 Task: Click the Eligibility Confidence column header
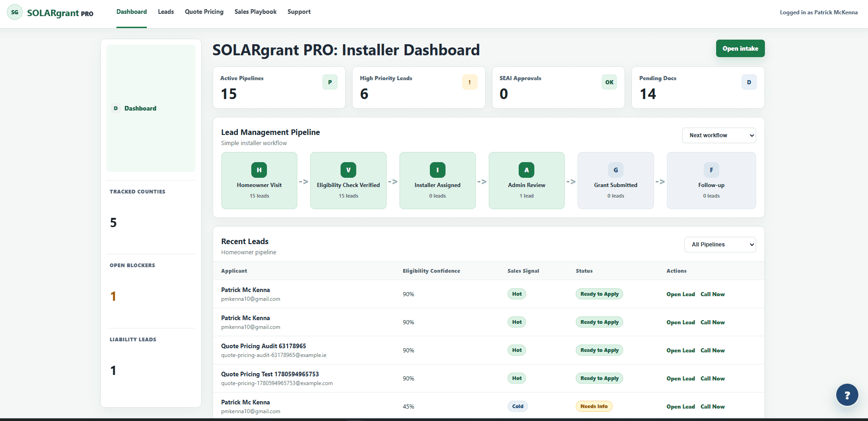[x=431, y=271]
